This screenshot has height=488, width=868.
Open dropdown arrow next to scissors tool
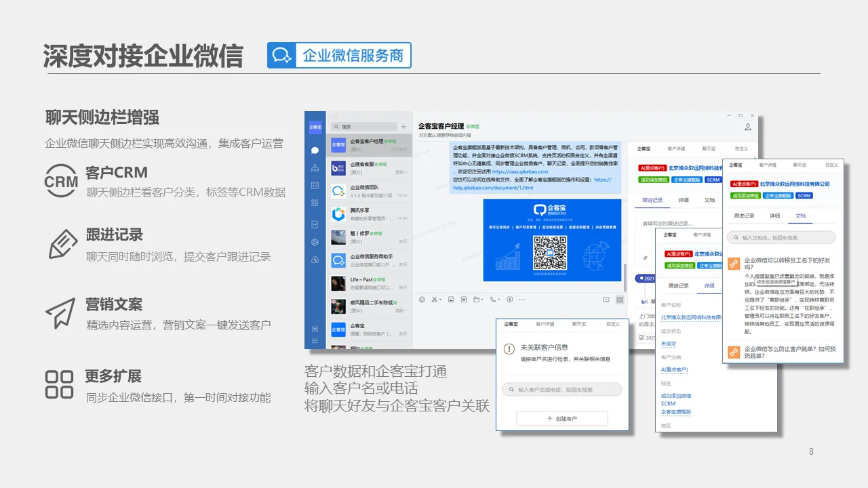[x=441, y=299]
